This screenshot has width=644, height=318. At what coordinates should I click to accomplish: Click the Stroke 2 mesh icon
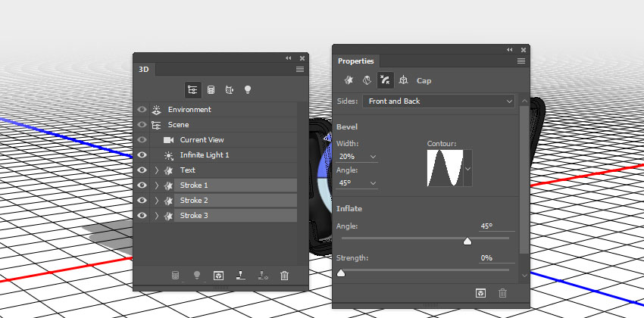168,201
